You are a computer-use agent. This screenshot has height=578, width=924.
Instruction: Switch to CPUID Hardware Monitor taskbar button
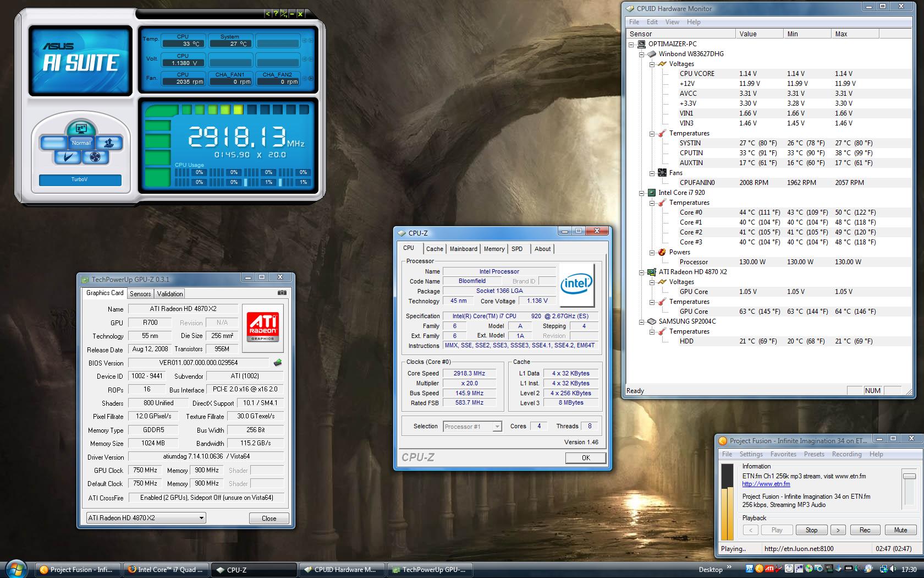(x=342, y=570)
